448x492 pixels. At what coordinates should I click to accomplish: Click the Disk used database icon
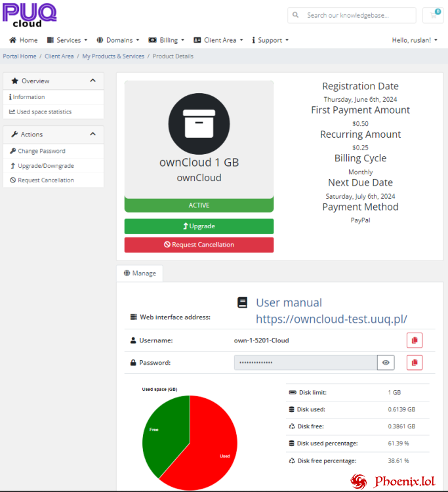click(292, 409)
